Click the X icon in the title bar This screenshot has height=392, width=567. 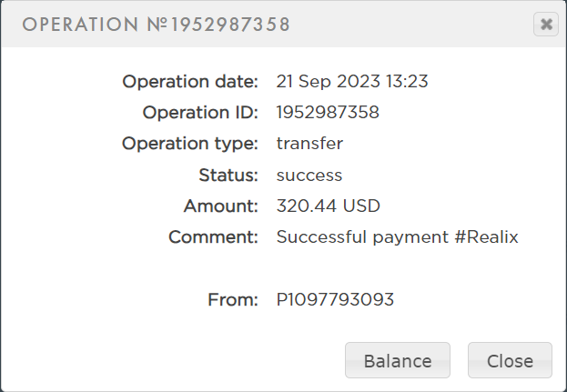[x=546, y=25]
